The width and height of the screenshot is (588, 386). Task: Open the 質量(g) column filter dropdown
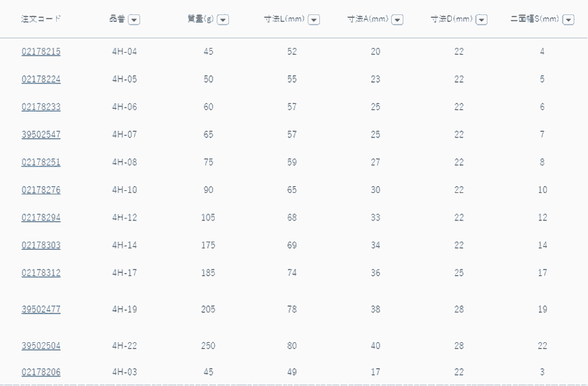click(x=223, y=20)
